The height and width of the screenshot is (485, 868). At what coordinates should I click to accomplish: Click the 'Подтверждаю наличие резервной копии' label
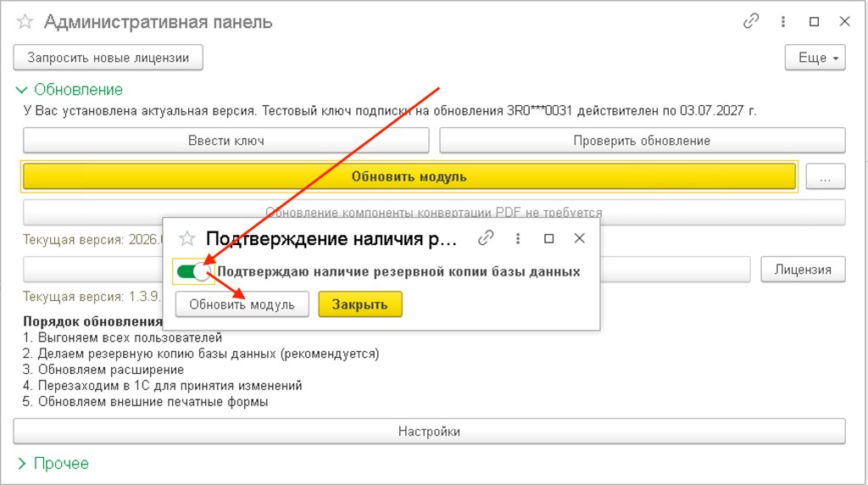(398, 272)
